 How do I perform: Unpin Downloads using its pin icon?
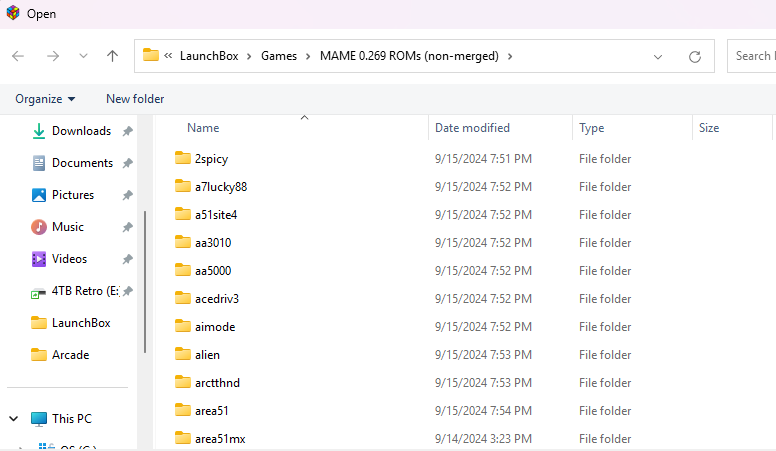coord(128,131)
